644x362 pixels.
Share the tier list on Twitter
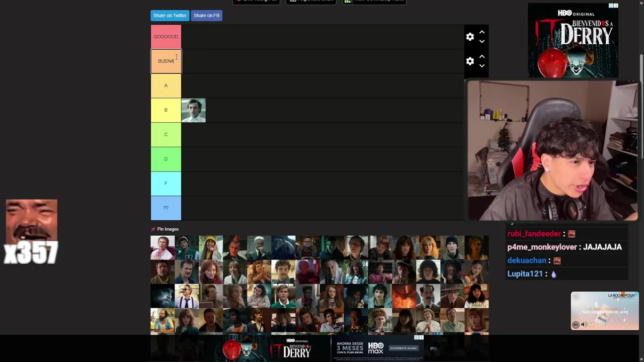170,16
